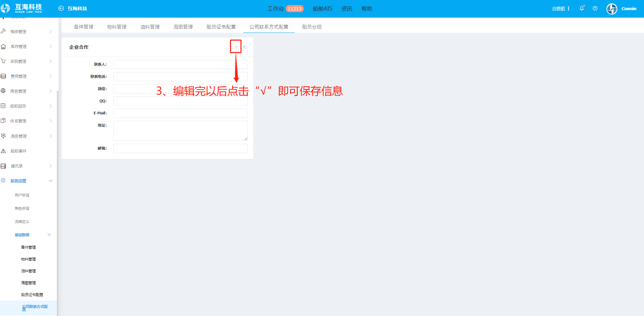This screenshot has height=316, width=644.
Task: Click the 联系人 input field
Action: (x=181, y=64)
